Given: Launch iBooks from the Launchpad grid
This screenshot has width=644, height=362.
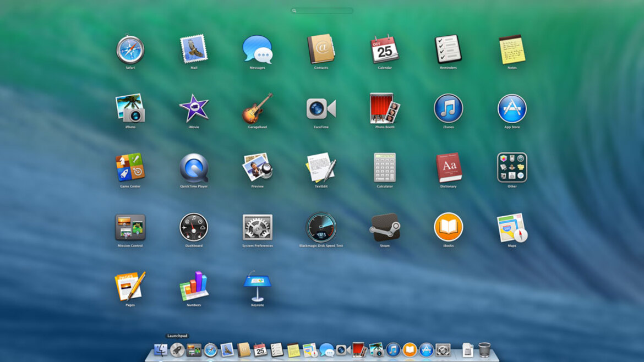Looking at the screenshot, I should [x=449, y=227].
